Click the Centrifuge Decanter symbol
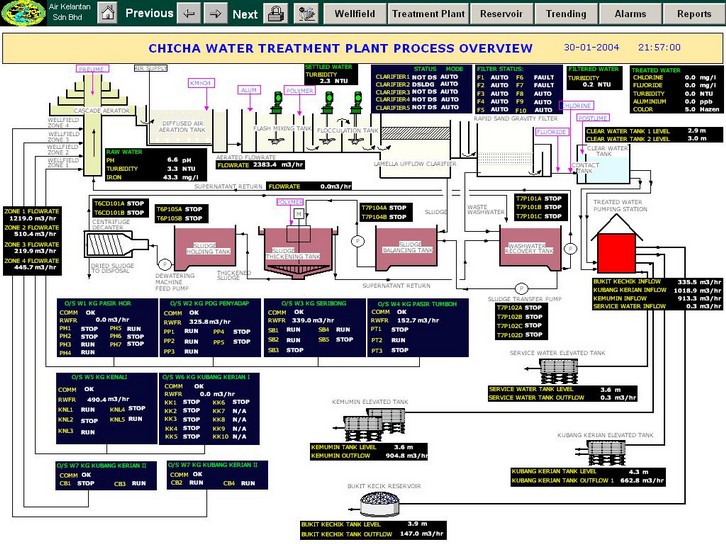This screenshot has width=726, height=544. click(116, 244)
